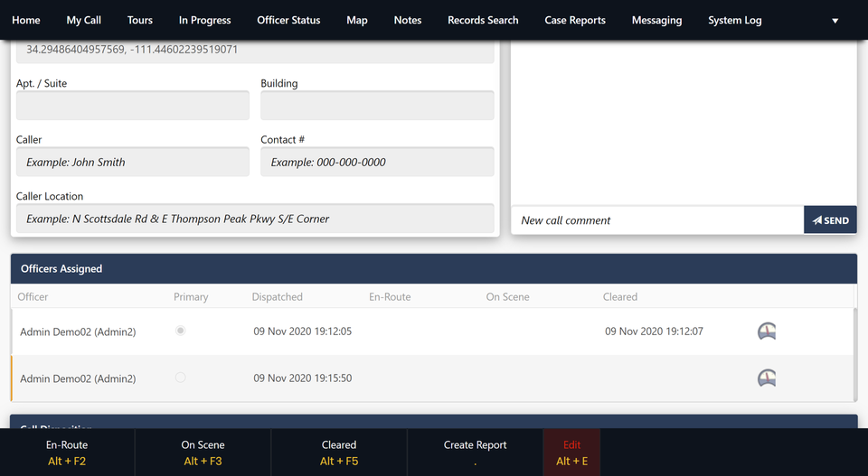868x476 pixels.
Task: Click the Caller name field
Action: [133, 162]
